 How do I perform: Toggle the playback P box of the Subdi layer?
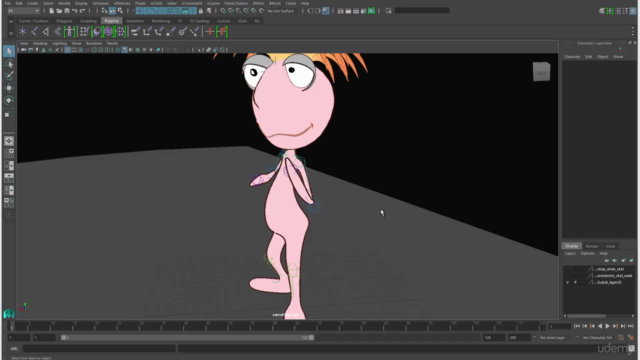(575, 282)
